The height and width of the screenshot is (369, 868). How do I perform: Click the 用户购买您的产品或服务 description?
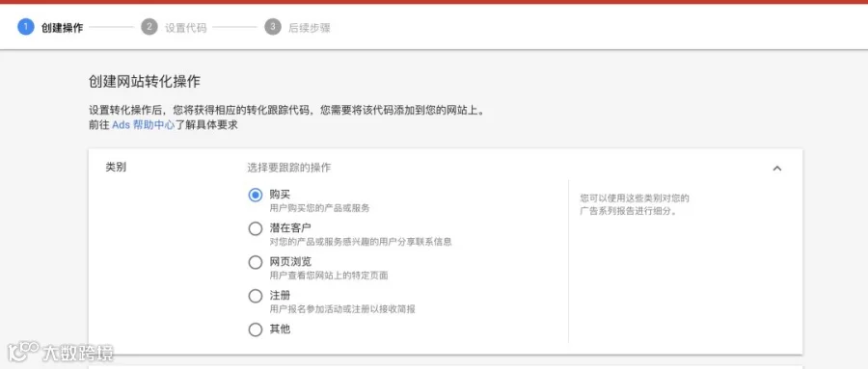tap(320, 208)
